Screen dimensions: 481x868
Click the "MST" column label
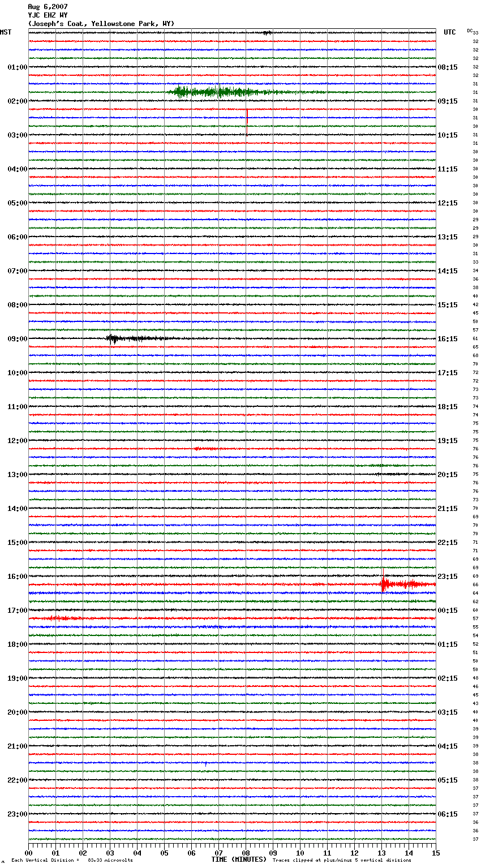coord(6,32)
